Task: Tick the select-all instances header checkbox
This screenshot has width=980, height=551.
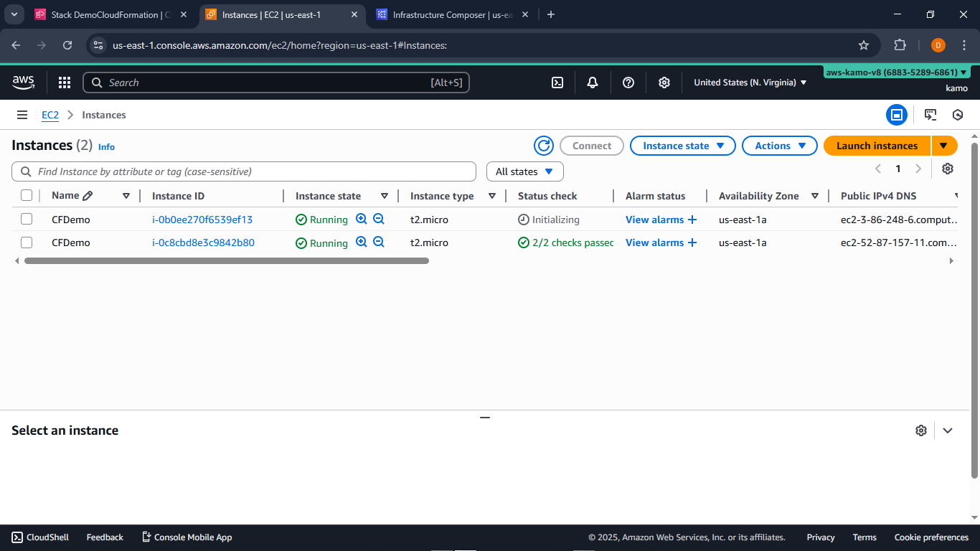Action: [x=27, y=196]
